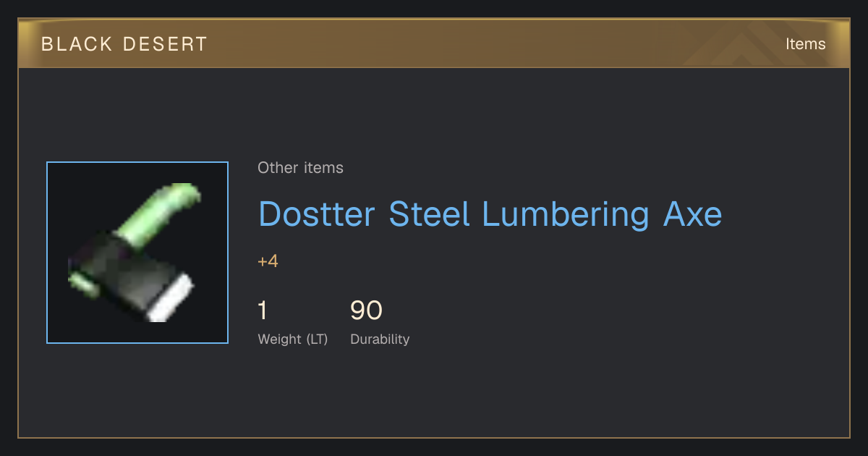Click the Weight (LT) label
This screenshot has height=456, width=868.
point(293,339)
